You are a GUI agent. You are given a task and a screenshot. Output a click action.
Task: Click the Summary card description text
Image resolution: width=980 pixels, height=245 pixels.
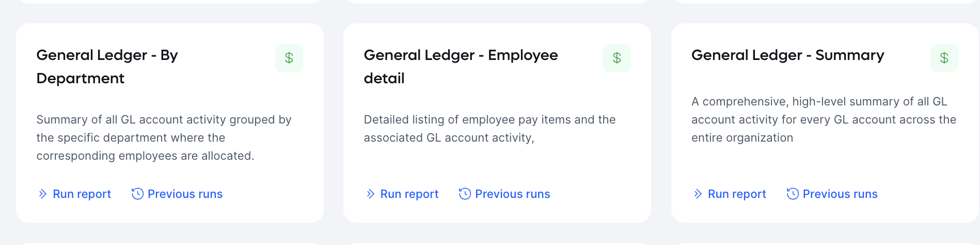824,119
